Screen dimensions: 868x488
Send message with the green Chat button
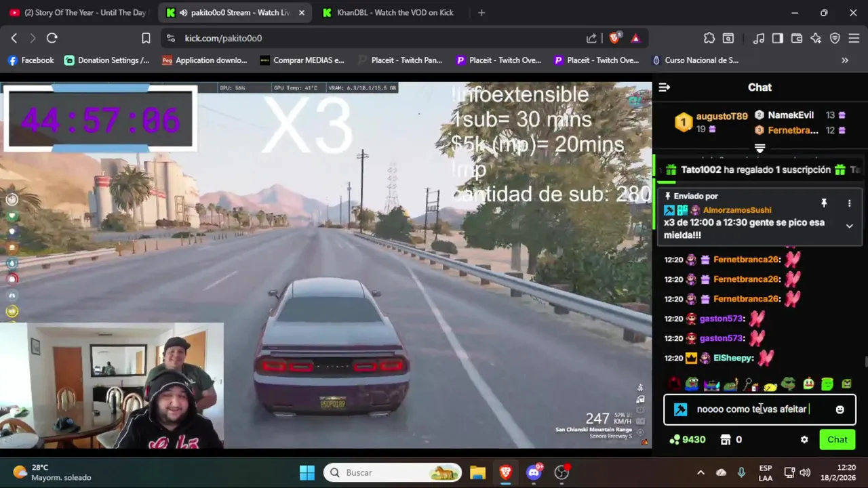[837, 440]
